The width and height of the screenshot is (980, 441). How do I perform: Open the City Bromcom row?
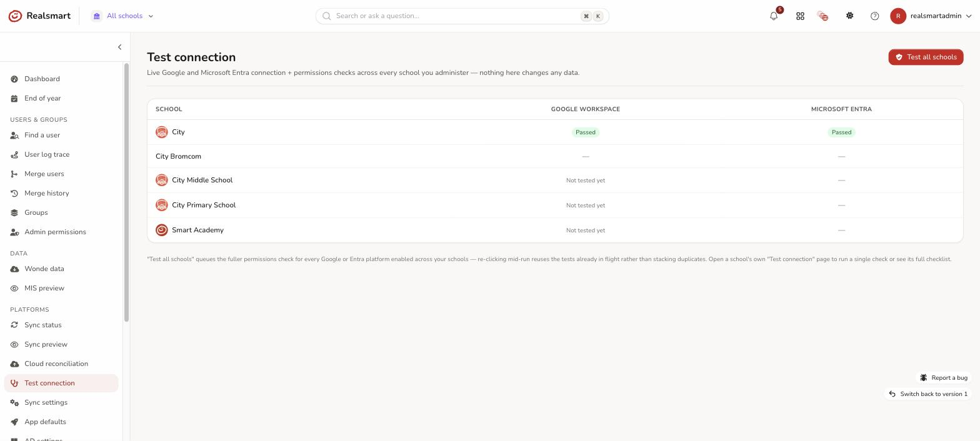click(555, 156)
